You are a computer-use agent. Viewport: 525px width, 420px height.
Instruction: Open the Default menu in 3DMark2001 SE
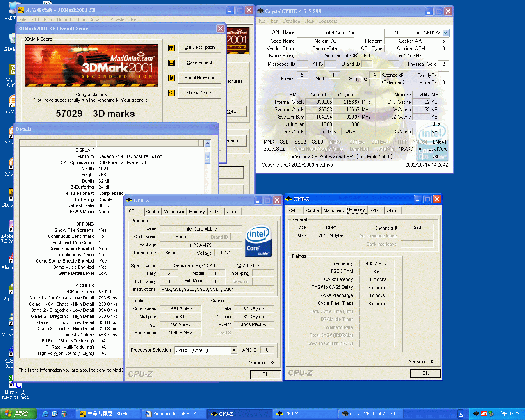click(x=64, y=20)
